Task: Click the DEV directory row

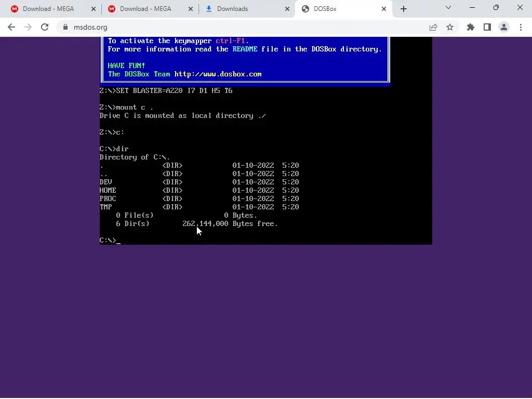Action: [x=199, y=182]
